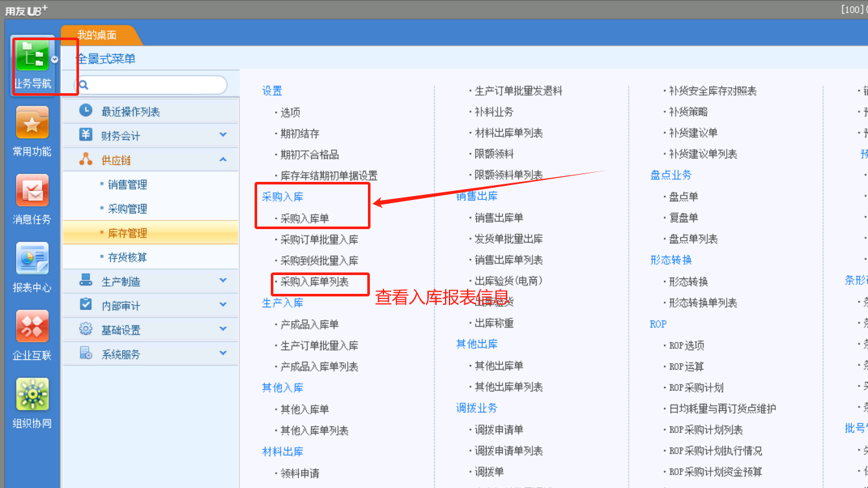Open 产成品入库单 link

[310, 324]
